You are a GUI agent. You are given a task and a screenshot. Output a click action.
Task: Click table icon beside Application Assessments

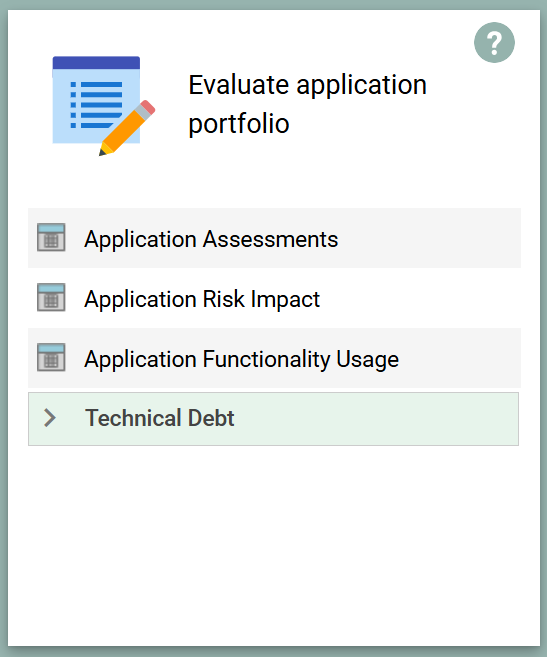pos(51,237)
